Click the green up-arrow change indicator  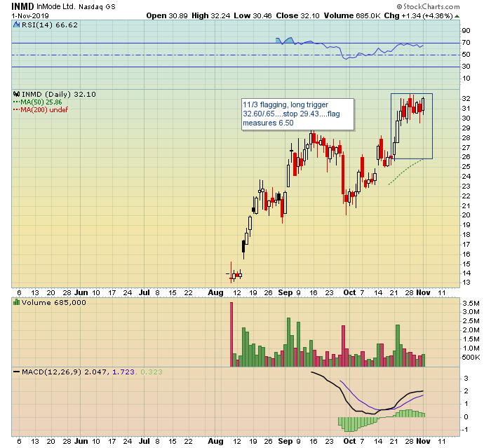[x=457, y=16]
